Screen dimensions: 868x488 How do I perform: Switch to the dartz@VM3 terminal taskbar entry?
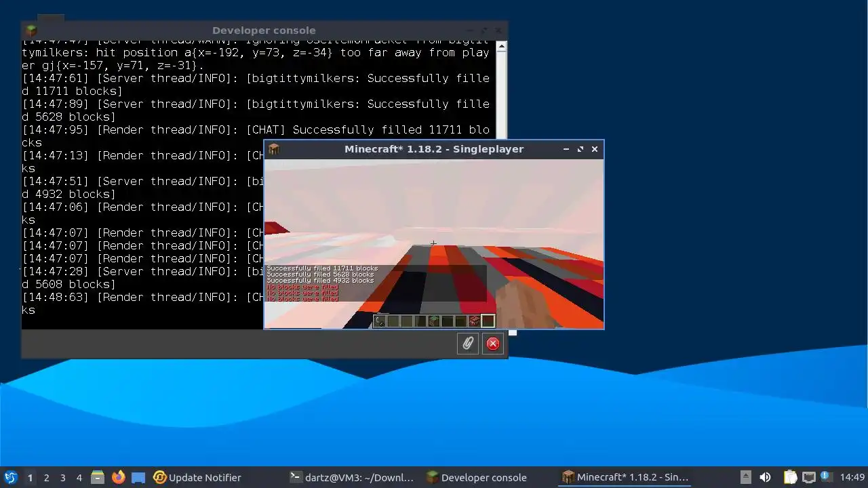click(351, 477)
